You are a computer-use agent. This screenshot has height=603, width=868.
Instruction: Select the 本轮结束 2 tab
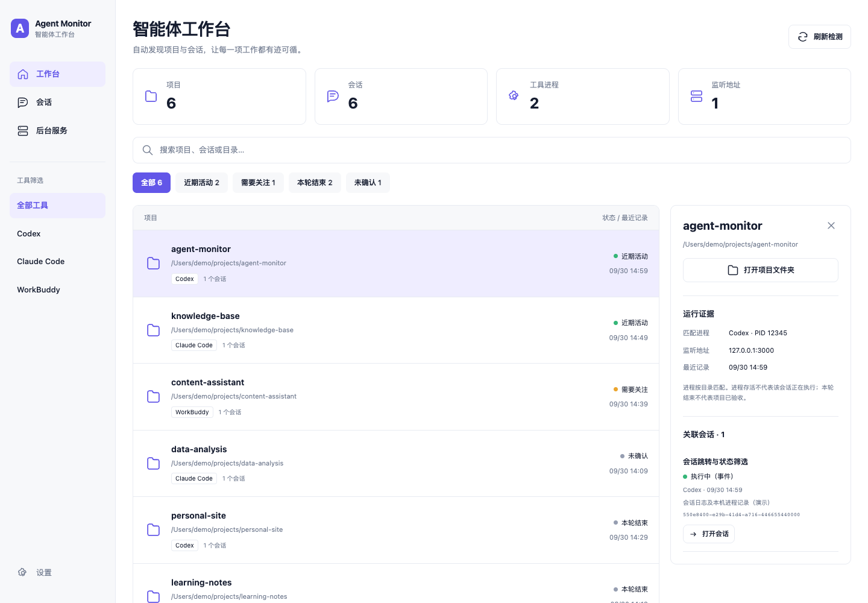[315, 183]
